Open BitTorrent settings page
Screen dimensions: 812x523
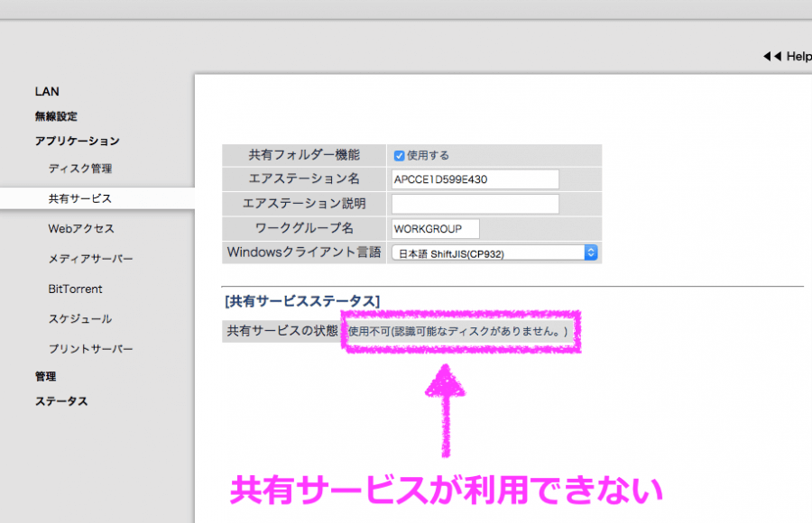click(75, 289)
